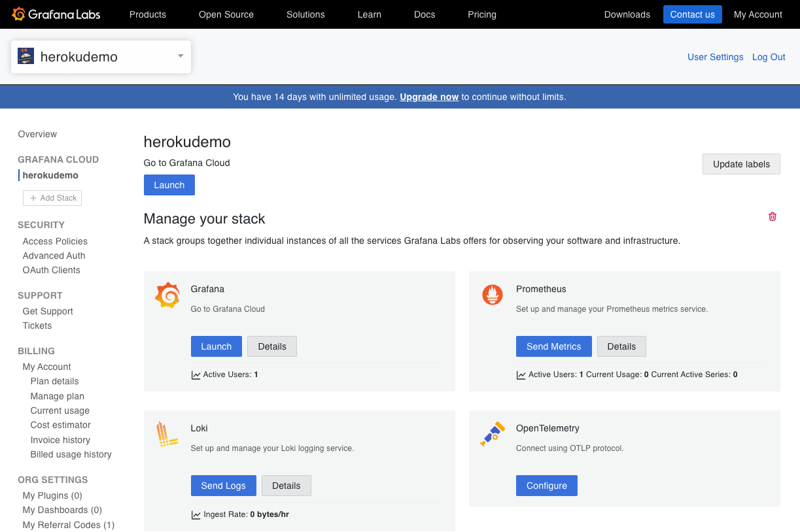Open My Account in the top bar
Screen dimensions: 800x532
758,14
